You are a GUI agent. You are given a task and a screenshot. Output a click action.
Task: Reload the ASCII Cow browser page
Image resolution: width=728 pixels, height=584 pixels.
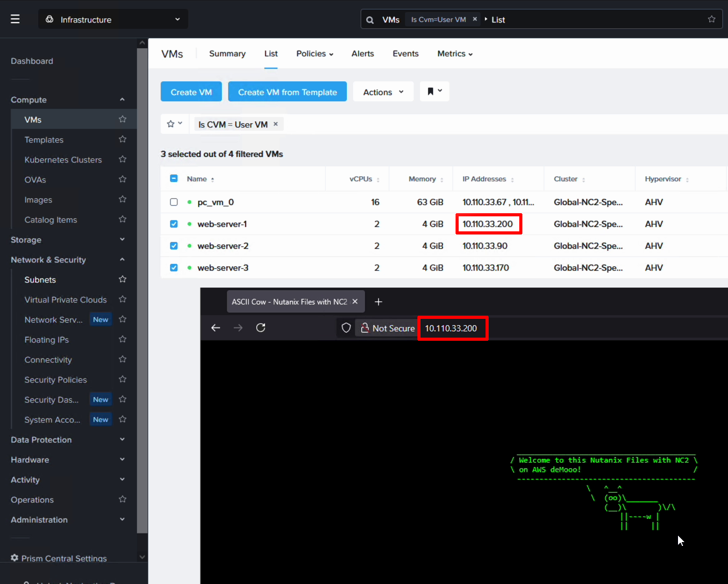(261, 328)
